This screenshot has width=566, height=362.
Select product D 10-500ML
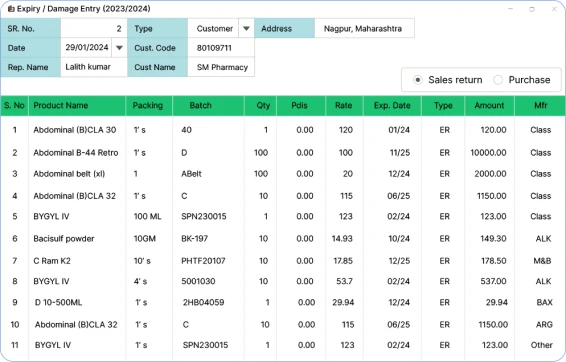coord(58,302)
